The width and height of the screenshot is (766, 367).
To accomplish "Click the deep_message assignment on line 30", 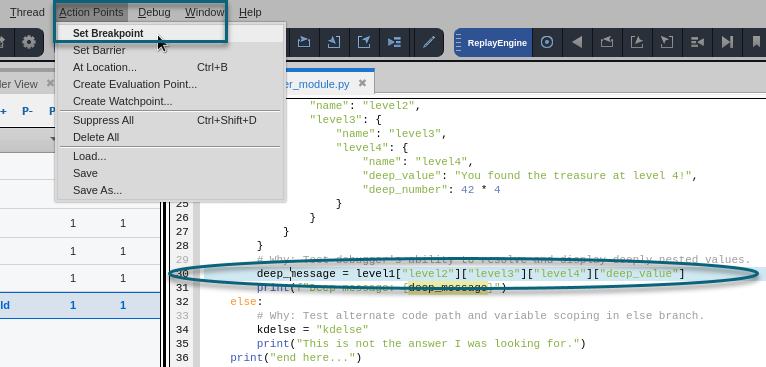I will [471, 274].
